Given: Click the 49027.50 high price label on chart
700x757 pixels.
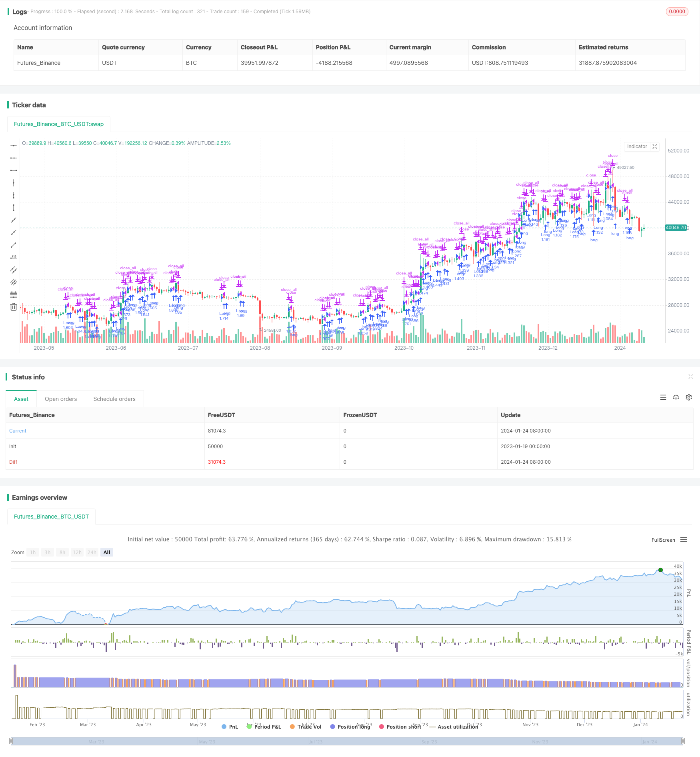Looking at the screenshot, I should pos(626,168).
